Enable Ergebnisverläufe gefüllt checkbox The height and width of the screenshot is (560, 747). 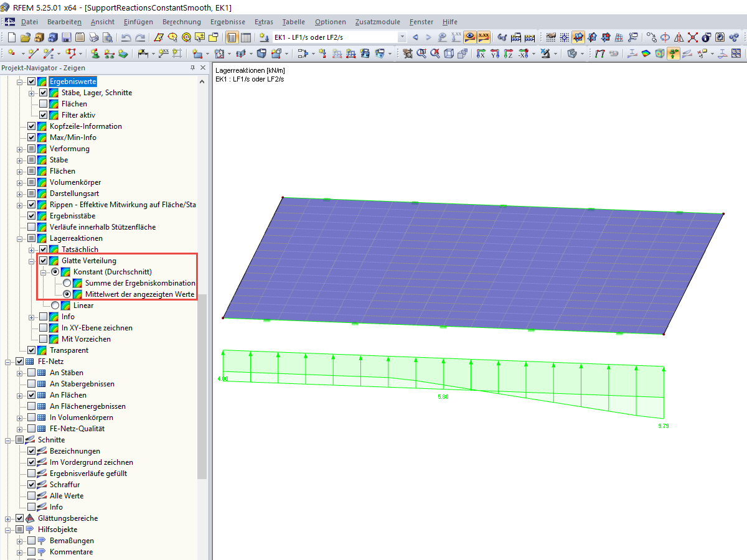31,474
